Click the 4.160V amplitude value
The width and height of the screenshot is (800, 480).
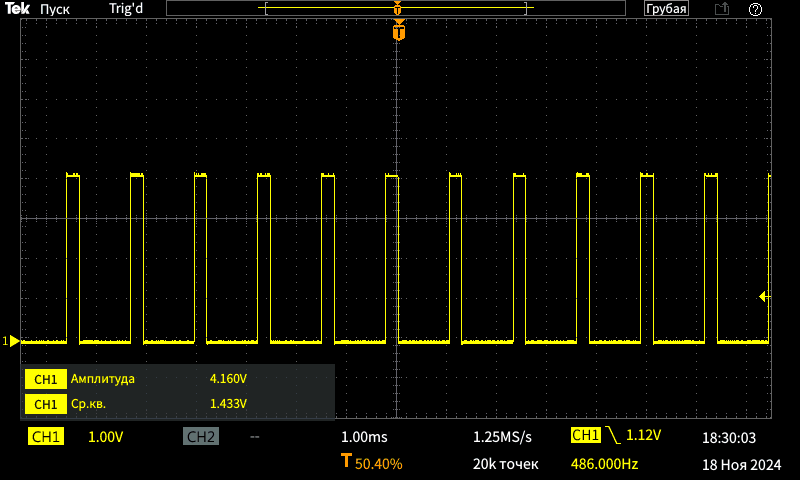tap(228, 378)
